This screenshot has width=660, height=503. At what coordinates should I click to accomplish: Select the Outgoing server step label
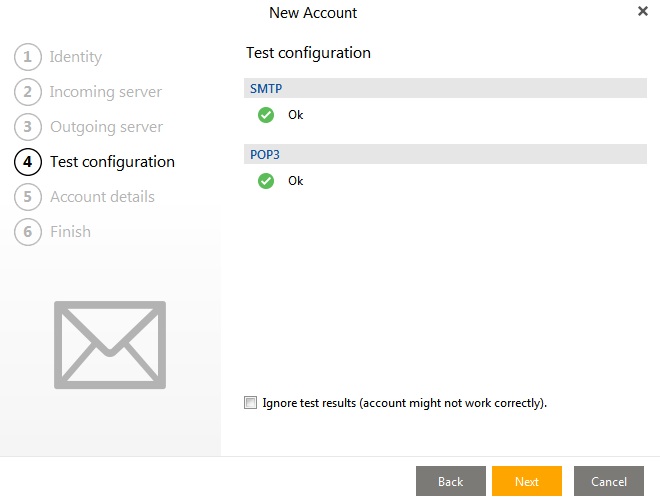point(106,127)
